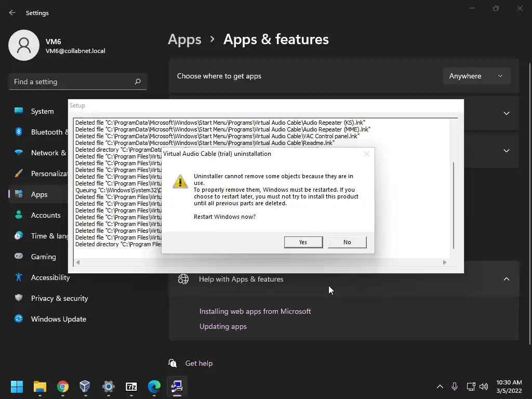Open Installing web apps from Microsoft link
The image size is (532, 399).
(255, 311)
